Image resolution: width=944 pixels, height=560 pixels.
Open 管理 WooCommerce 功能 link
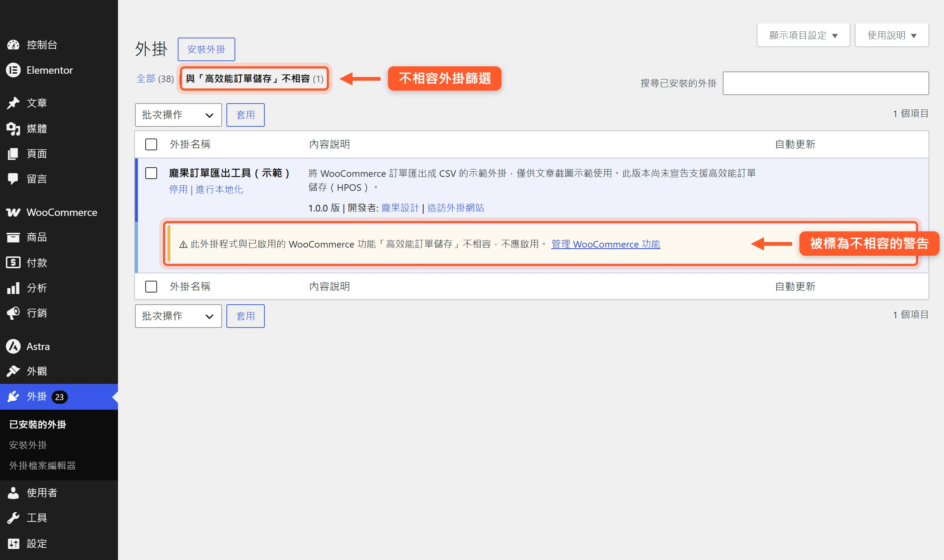point(605,245)
